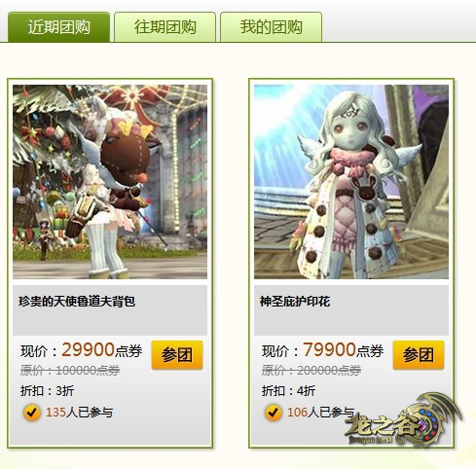Click the 折扣：3折 discount label
The image size is (476, 469).
pyautogui.click(x=48, y=390)
